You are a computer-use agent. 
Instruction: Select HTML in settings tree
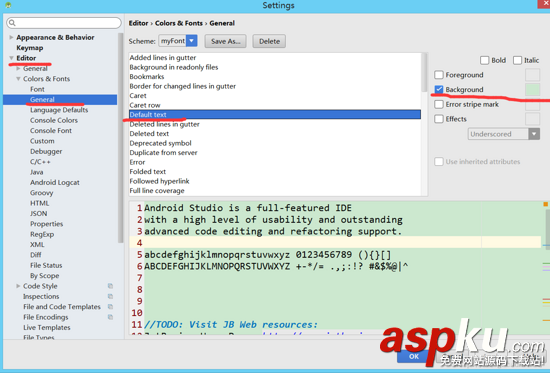click(x=39, y=203)
